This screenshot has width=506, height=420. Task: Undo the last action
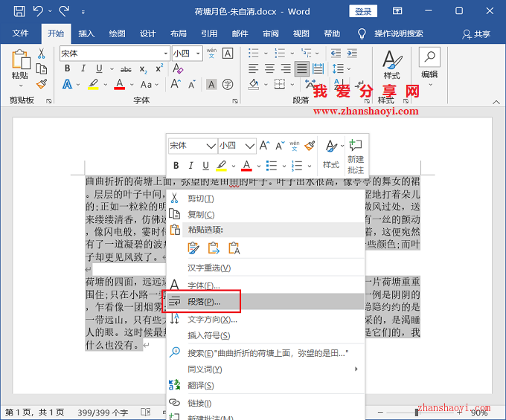pyautogui.click(x=38, y=11)
